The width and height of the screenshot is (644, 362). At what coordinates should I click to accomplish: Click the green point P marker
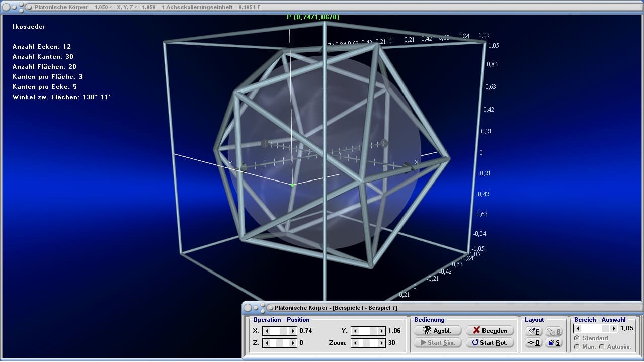(292, 185)
